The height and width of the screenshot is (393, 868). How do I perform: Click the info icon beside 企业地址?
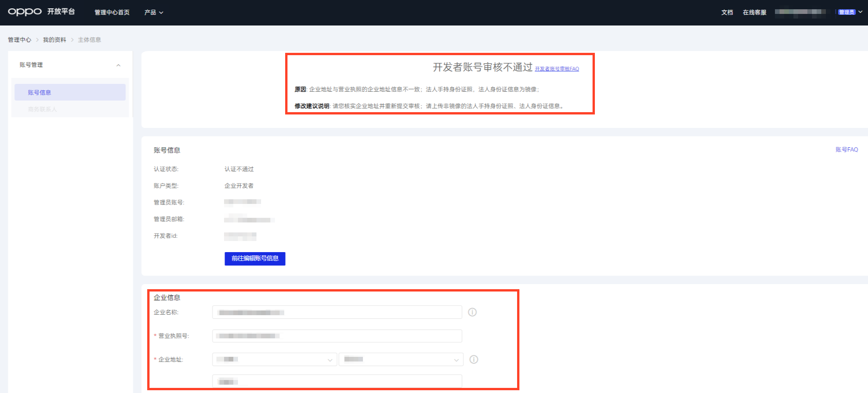(474, 360)
